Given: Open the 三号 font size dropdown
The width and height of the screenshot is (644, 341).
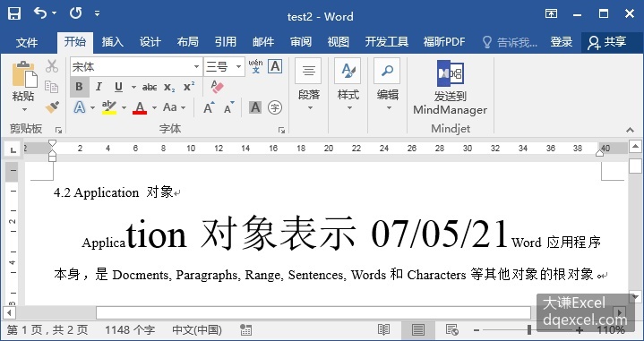Looking at the screenshot, I should (x=238, y=66).
